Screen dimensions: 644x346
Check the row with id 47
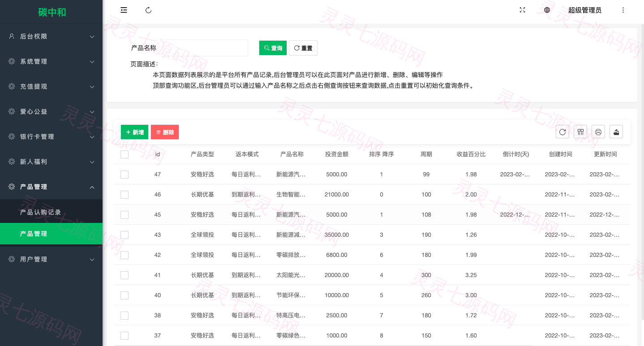125,175
